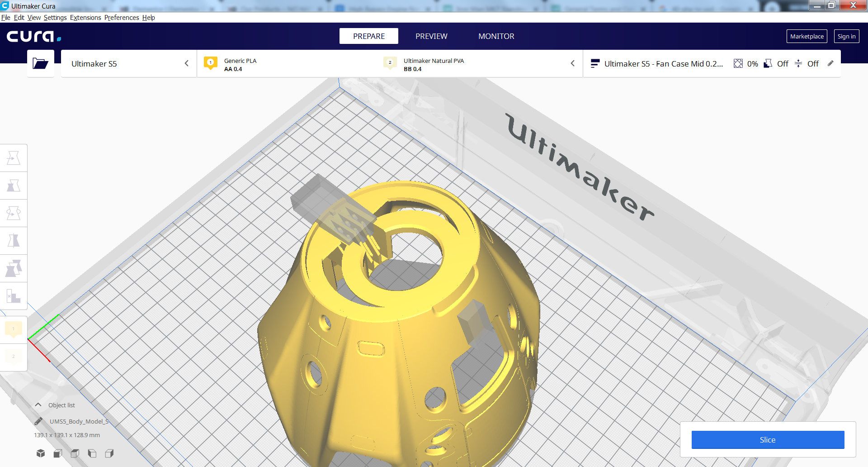Collapse the Object list chevron
The width and height of the screenshot is (868, 467).
point(38,405)
